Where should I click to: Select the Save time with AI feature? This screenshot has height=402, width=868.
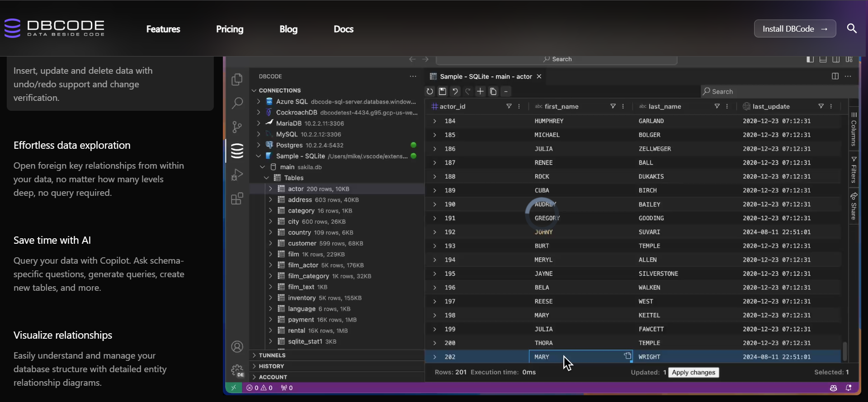click(52, 240)
